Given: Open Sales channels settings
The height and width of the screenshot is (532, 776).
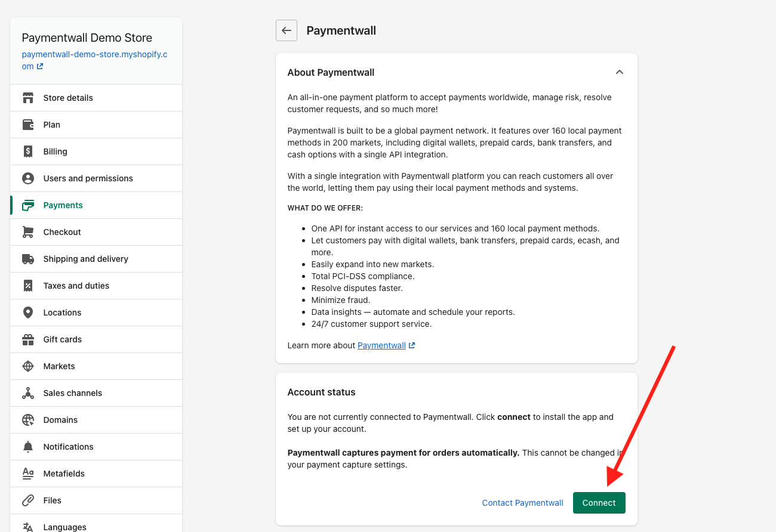Looking at the screenshot, I should coord(96,393).
